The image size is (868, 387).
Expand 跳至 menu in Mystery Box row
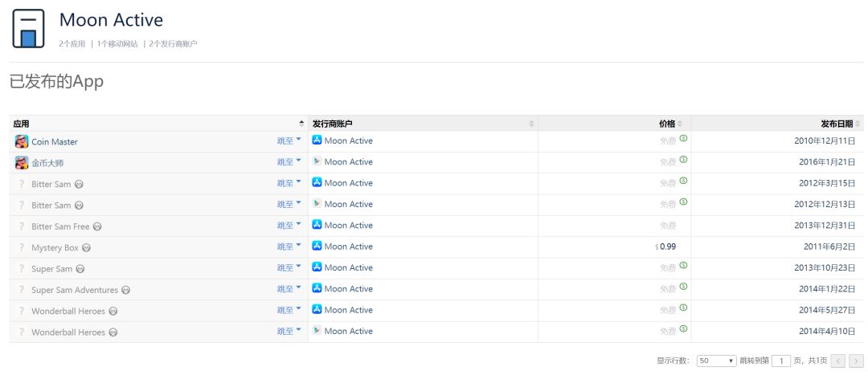coord(289,246)
